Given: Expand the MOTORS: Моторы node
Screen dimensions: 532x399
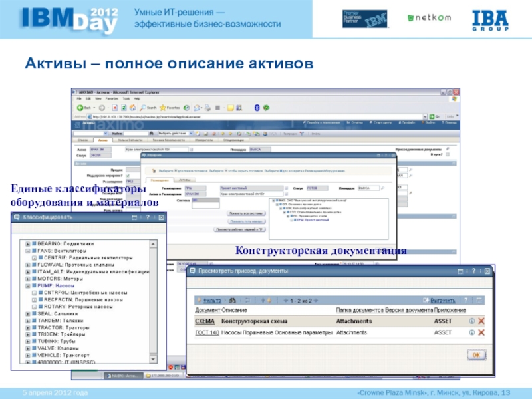Looking at the screenshot, I should click(x=28, y=279).
